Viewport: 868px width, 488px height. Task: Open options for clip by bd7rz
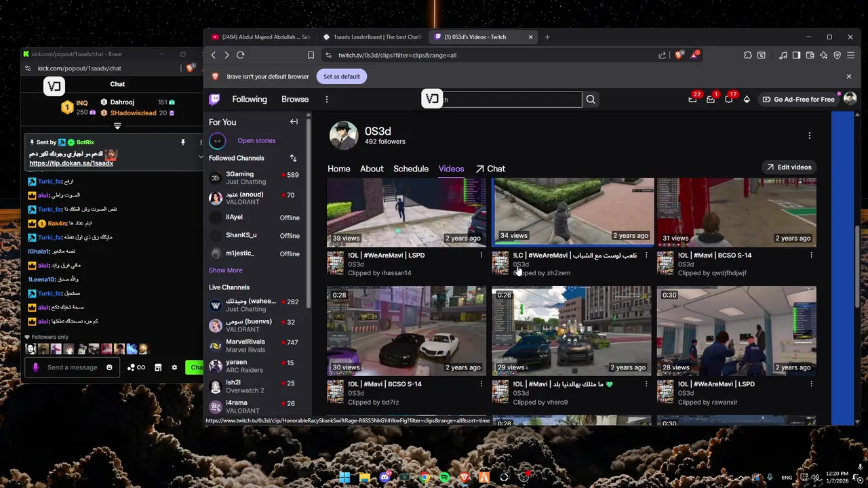[x=481, y=384]
